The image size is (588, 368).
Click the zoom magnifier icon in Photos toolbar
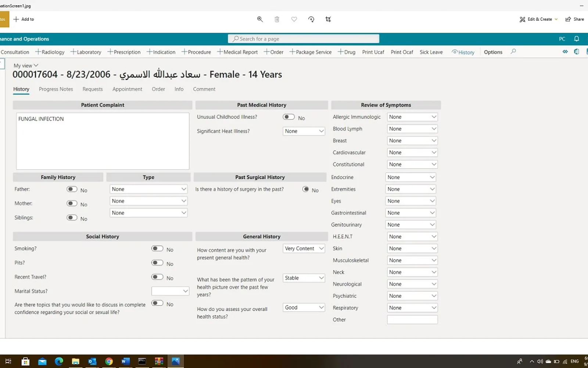(260, 19)
